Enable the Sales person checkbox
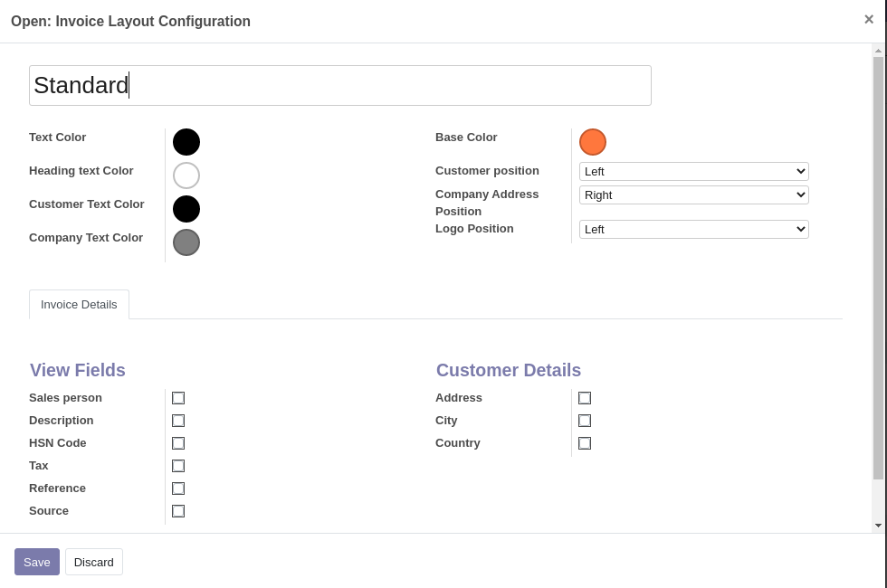Viewport: 887px width, 588px height. coord(178,398)
